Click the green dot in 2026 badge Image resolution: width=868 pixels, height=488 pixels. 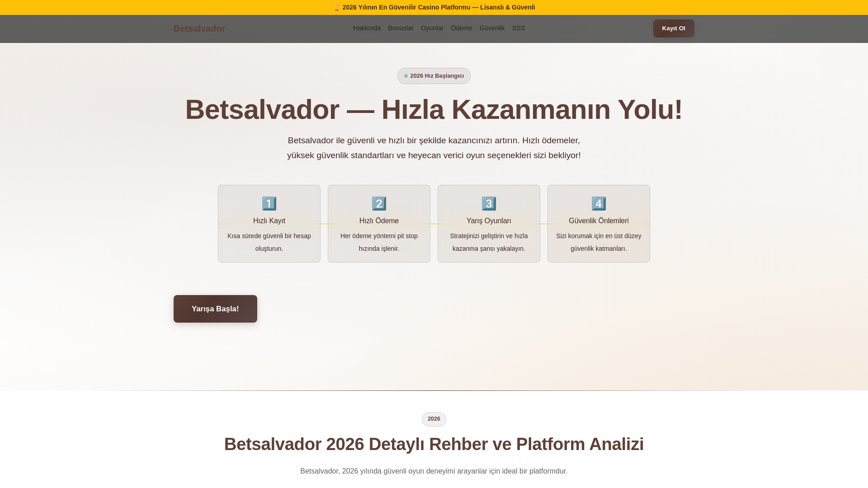[x=406, y=76]
